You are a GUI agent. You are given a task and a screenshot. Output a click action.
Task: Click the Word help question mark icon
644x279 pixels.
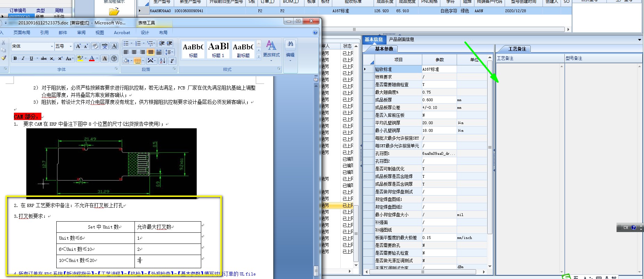(315, 32)
